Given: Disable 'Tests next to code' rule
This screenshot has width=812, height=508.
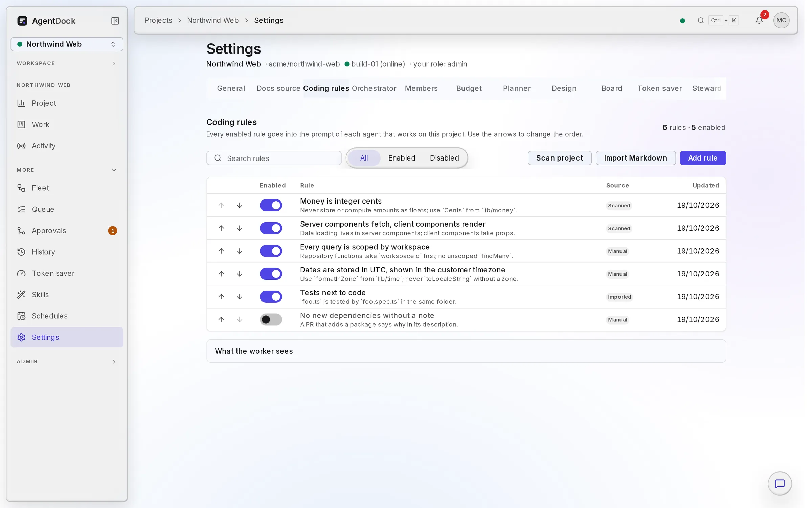Looking at the screenshot, I should 271,297.
